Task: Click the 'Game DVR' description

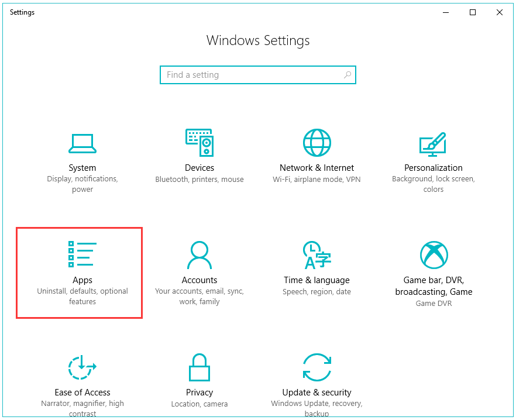Action: pyautogui.click(x=434, y=303)
